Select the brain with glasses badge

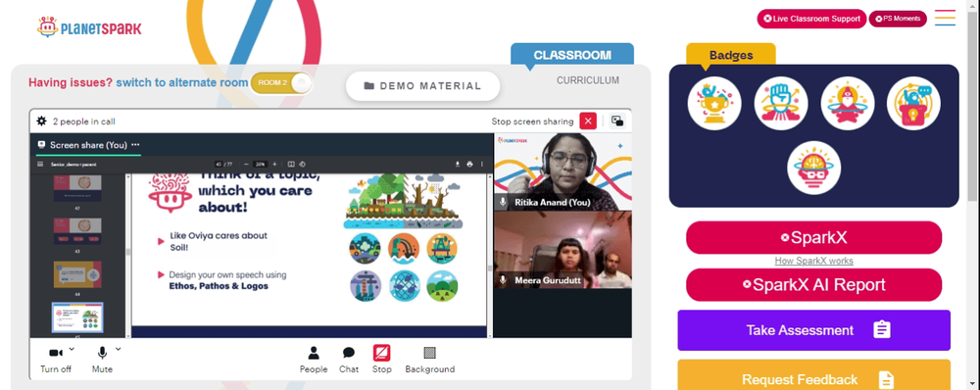pyautogui.click(x=813, y=168)
